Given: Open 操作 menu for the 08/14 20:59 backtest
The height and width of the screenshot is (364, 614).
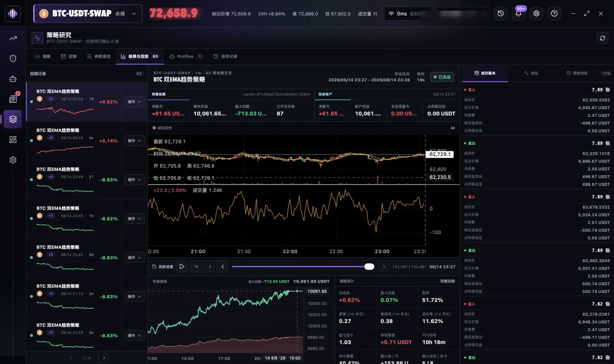Looking at the screenshot, I should click(x=134, y=335).
